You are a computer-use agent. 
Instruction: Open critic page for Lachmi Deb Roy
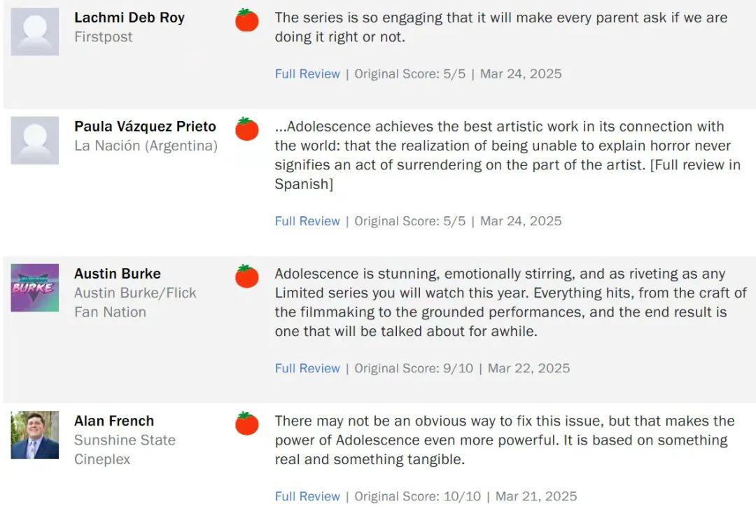point(129,17)
